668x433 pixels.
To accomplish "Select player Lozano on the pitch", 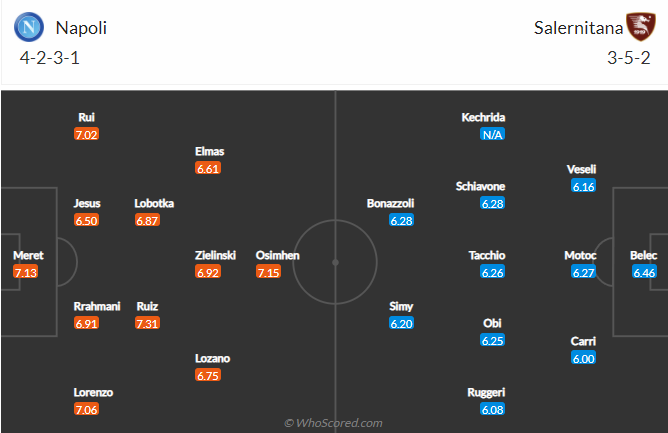I will click(213, 358).
